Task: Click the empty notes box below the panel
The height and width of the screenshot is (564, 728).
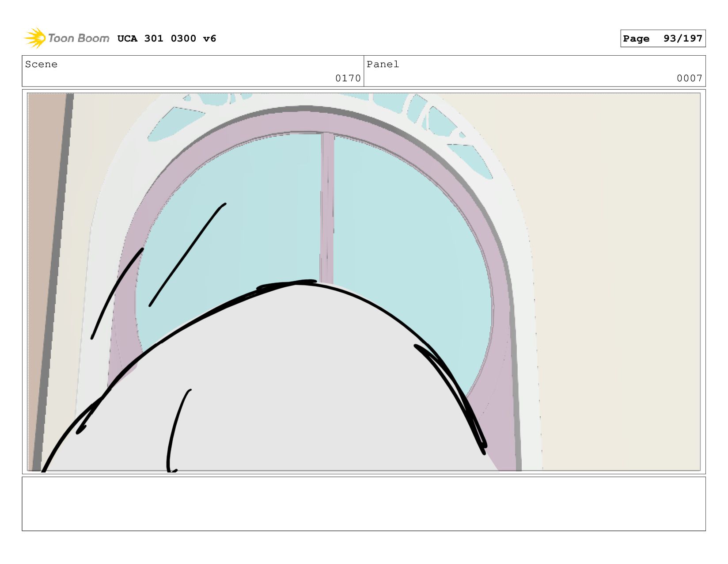Action: point(364,503)
